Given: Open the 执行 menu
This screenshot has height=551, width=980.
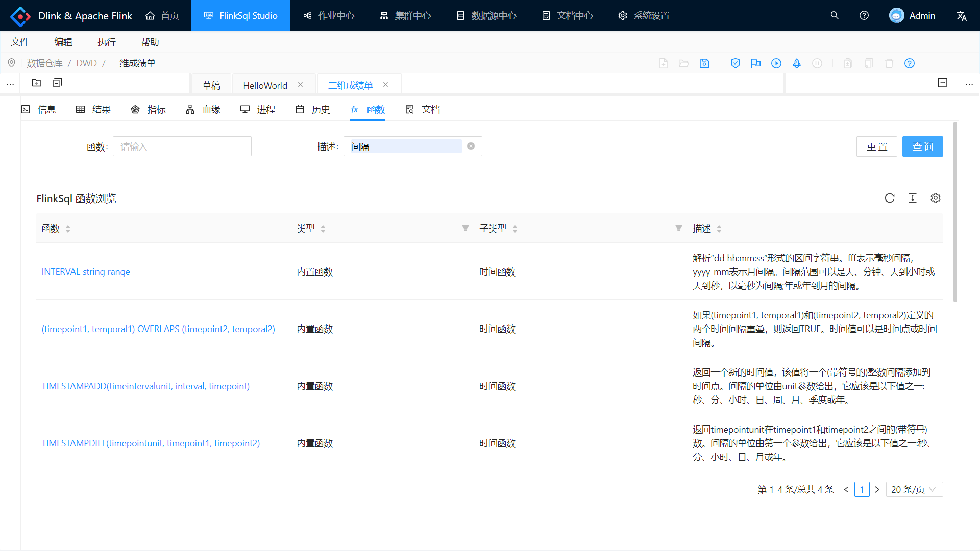Looking at the screenshot, I should tap(107, 42).
